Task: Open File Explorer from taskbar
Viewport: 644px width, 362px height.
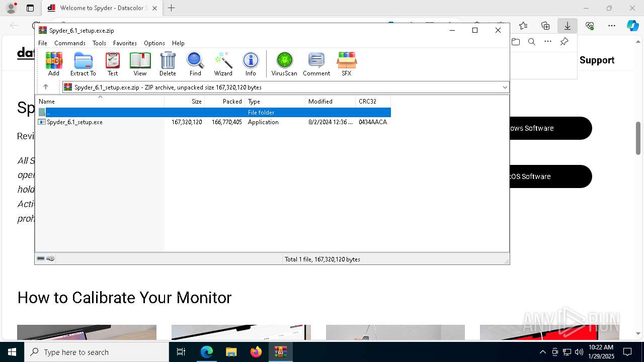Action: coord(231,352)
